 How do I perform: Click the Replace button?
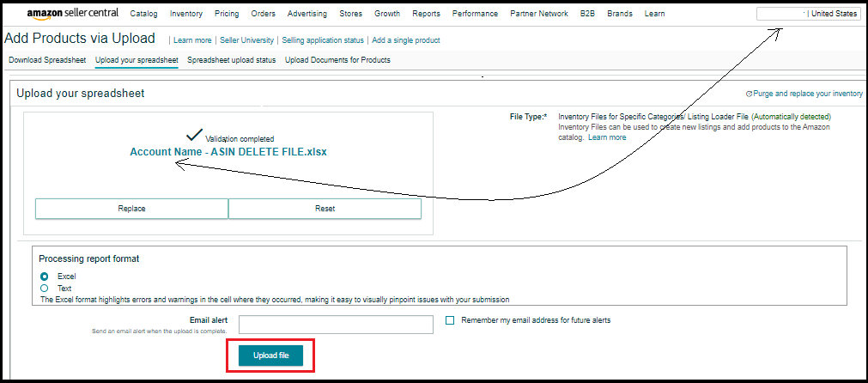coord(131,209)
